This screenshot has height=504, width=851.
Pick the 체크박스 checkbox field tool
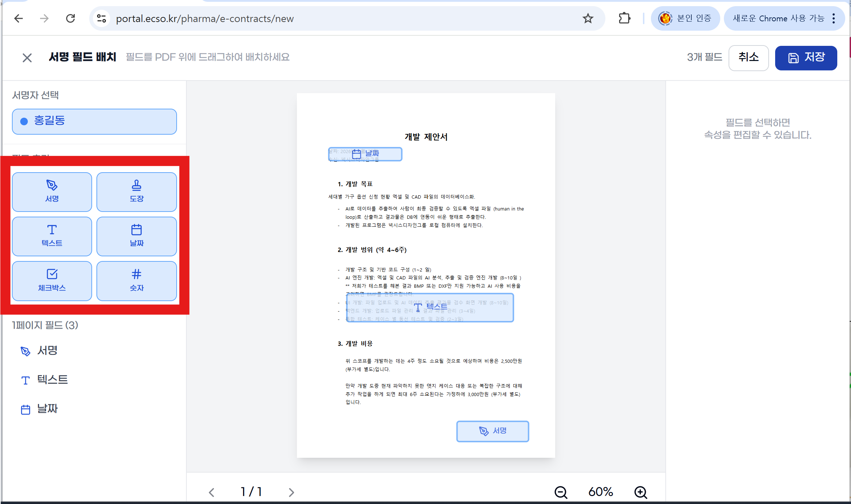tap(52, 281)
